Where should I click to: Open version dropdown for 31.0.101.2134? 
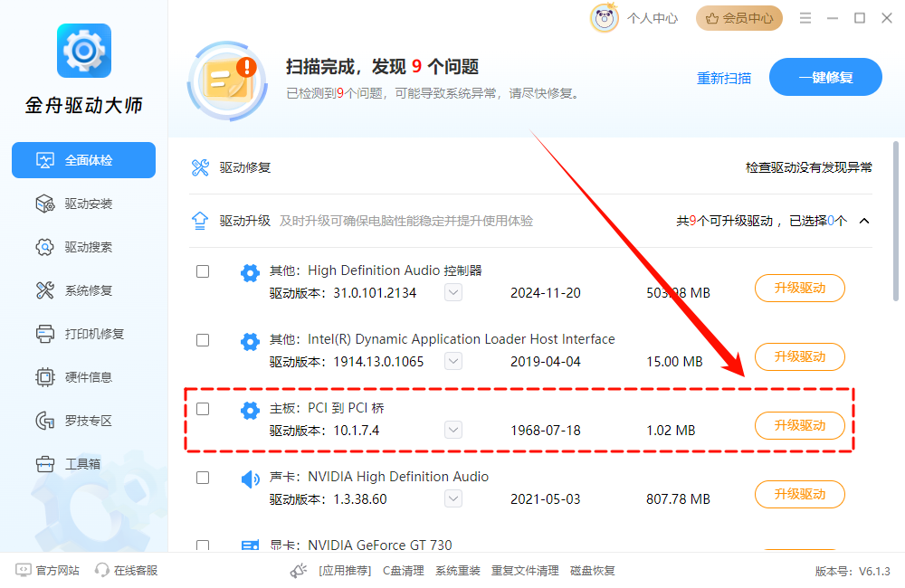click(453, 292)
